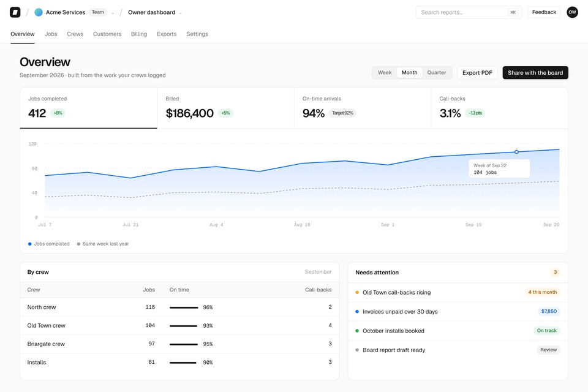Expand the Owner dashboard switcher chevron
588x392 pixels.
coord(180,13)
